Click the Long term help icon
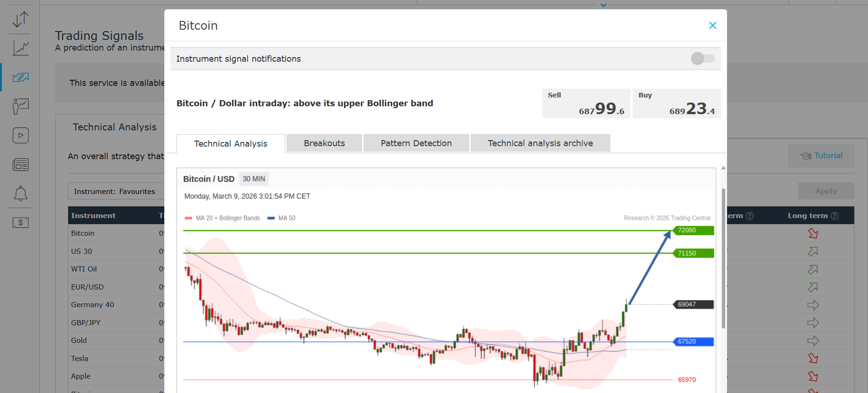868x393 pixels. 835,216
